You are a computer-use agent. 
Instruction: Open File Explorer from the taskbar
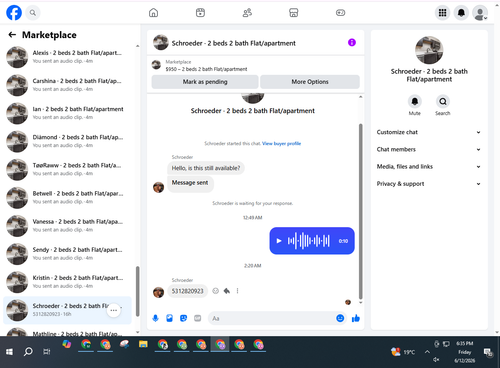click(143, 344)
